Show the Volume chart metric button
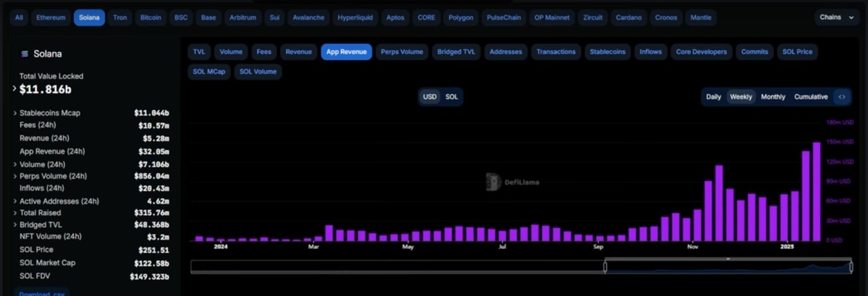This screenshot has width=868, height=296. (x=231, y=52)
